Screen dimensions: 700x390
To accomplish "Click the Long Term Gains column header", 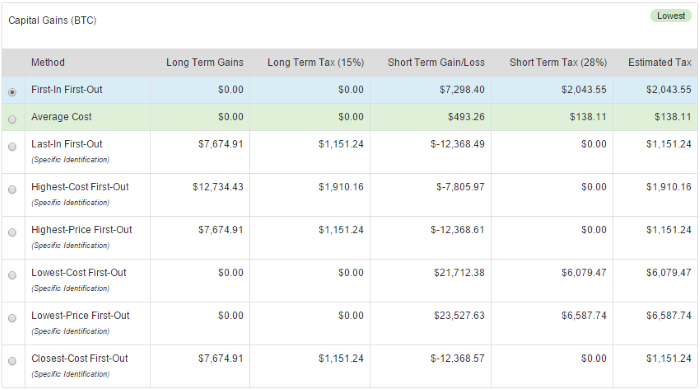I will click(x=205, y=62).
